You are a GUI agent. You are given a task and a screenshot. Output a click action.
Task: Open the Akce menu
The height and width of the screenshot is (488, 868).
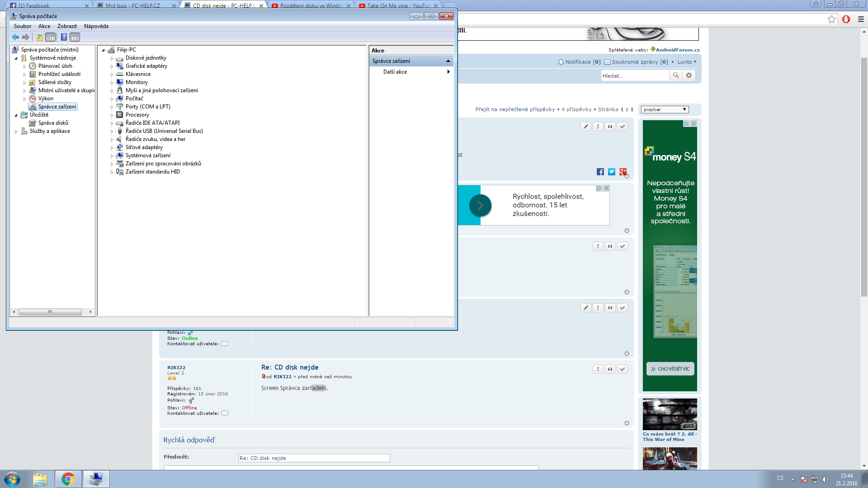(x=44, y=26)
